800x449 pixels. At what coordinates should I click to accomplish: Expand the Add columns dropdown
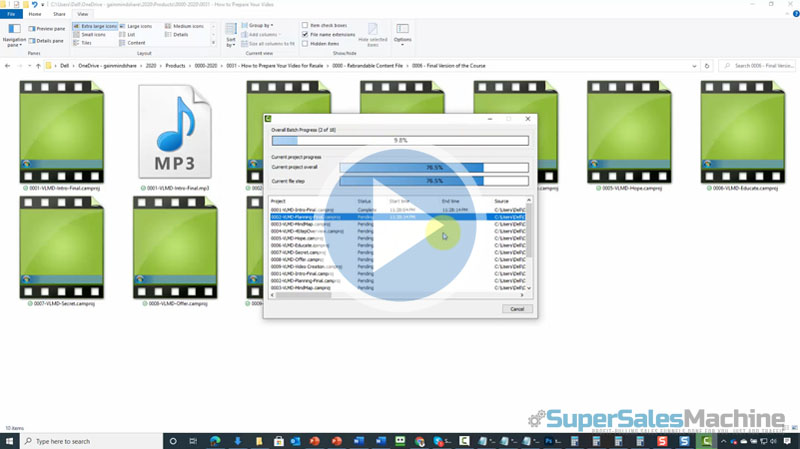pyautogui.click(x=264, y=34)
